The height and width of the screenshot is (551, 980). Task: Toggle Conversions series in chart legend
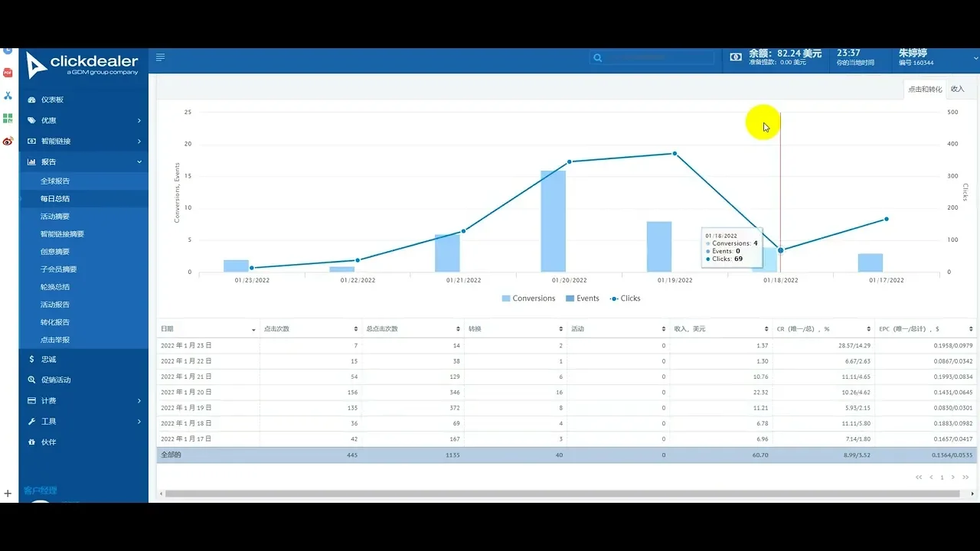pos(528,298)
